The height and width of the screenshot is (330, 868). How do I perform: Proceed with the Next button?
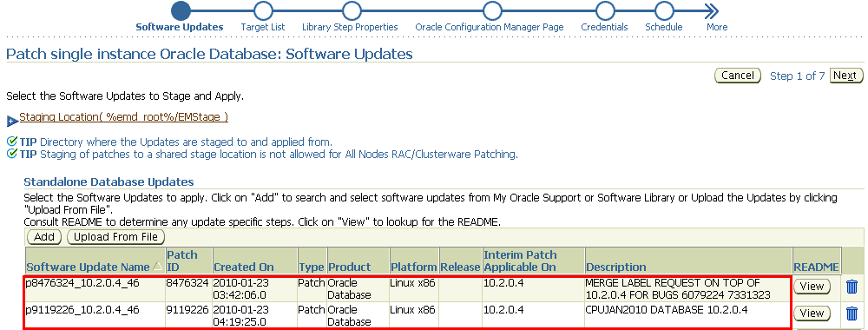tap(845, 76)
